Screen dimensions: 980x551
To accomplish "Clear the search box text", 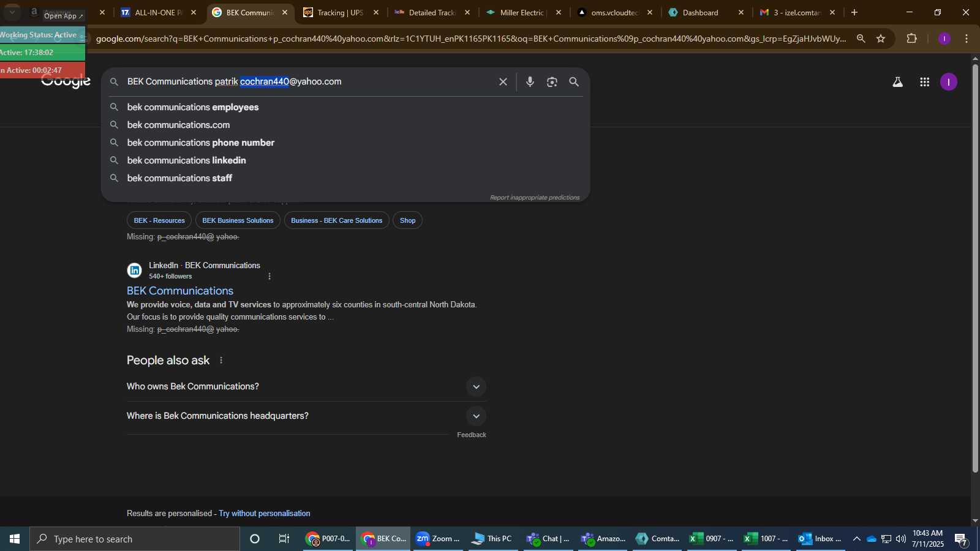I will (503, 81).
